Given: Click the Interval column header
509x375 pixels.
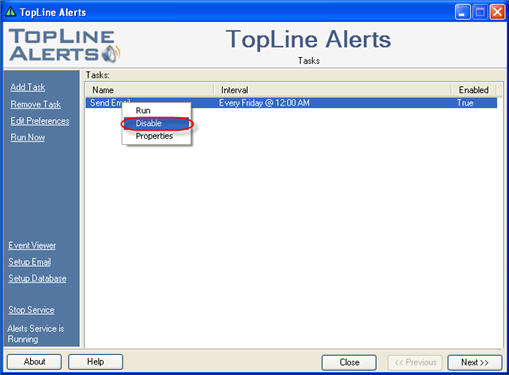Looking at the screenshot, I should (x=332, y=90).
